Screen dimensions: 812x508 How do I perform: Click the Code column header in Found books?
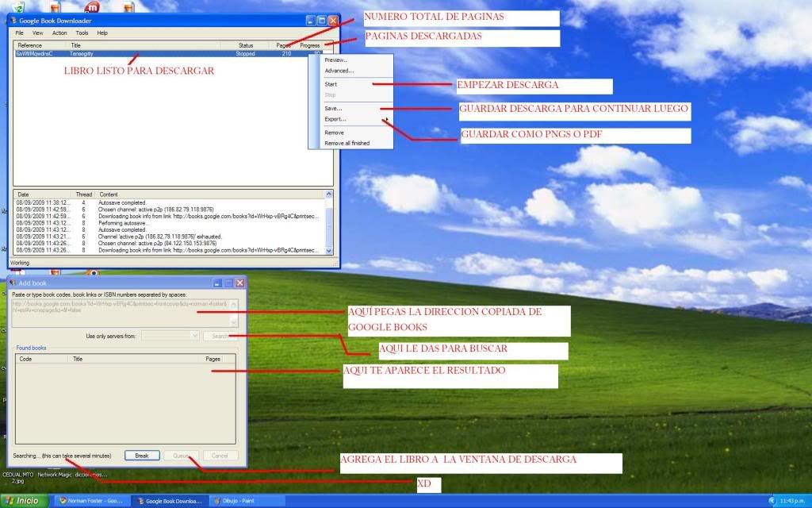(41, 359)
